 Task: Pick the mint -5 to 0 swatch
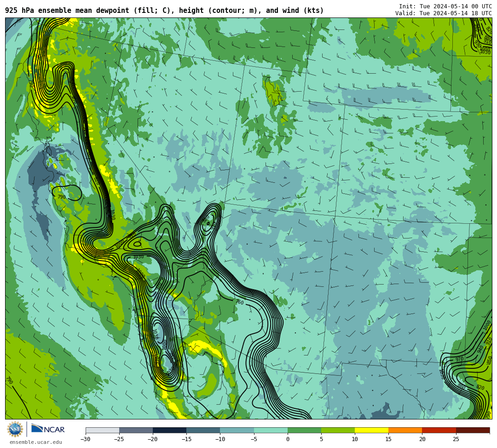click(271, 430)
